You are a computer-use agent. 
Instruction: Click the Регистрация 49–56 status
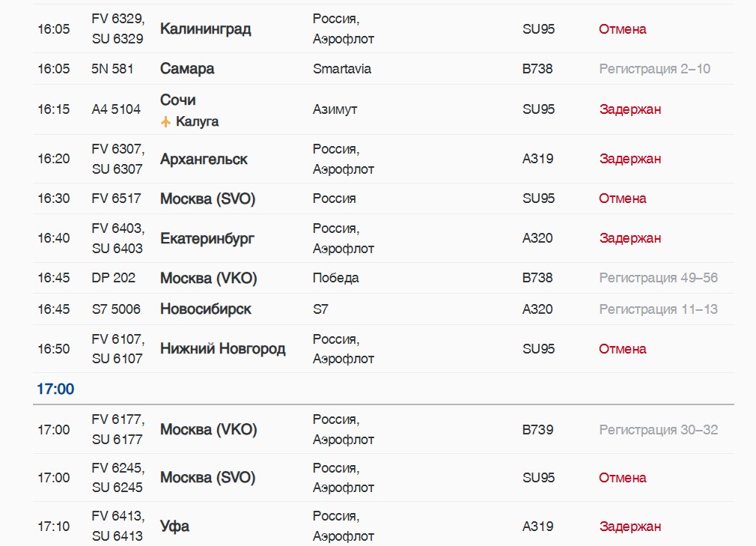(x=658, y=278)
